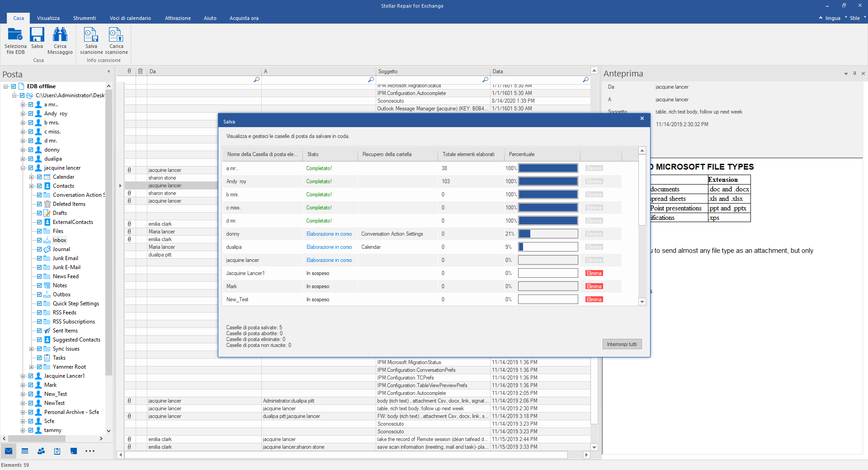Click attachment column header icon

(129, 71)
